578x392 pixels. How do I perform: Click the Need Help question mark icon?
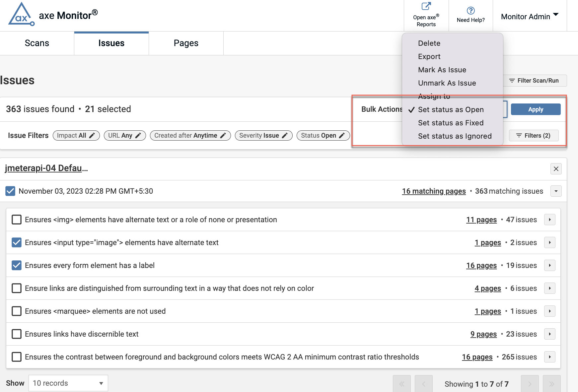pyautogui.click(x=470, y=11)
